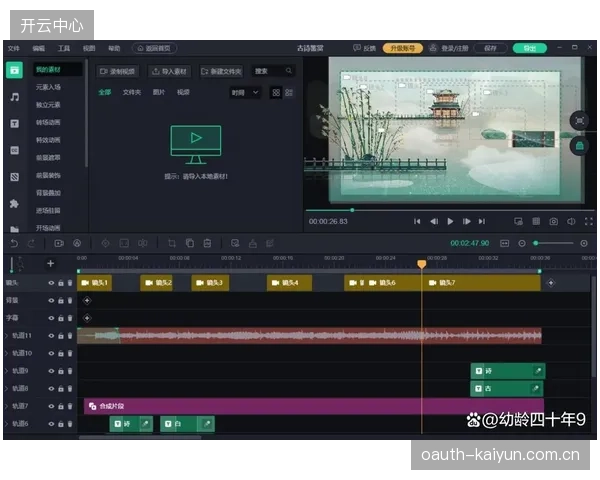Open the 时间 sort dropdown

point(245,93)
